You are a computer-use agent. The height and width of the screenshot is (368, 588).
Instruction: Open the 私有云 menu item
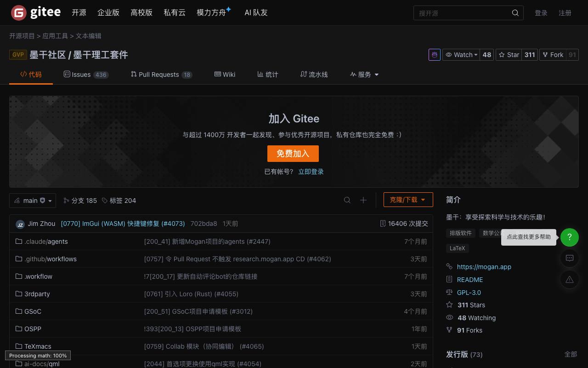[x=175, y=13]
